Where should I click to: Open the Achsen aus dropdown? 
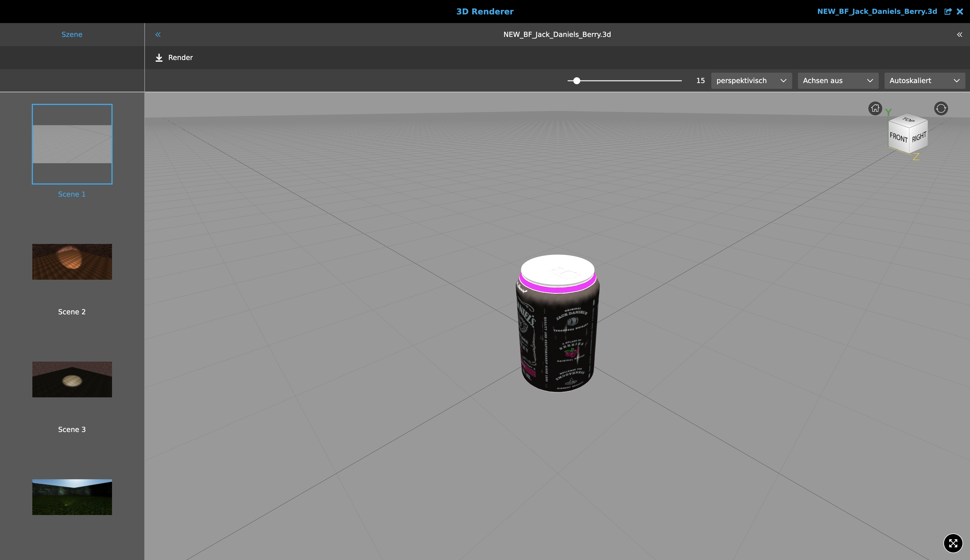tap(837, 80)
